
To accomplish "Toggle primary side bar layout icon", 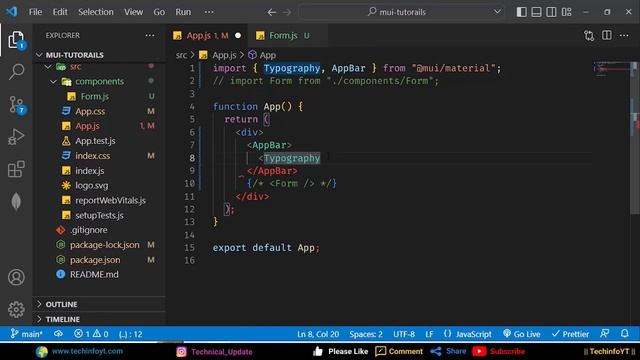I will [x=521, y=12].
